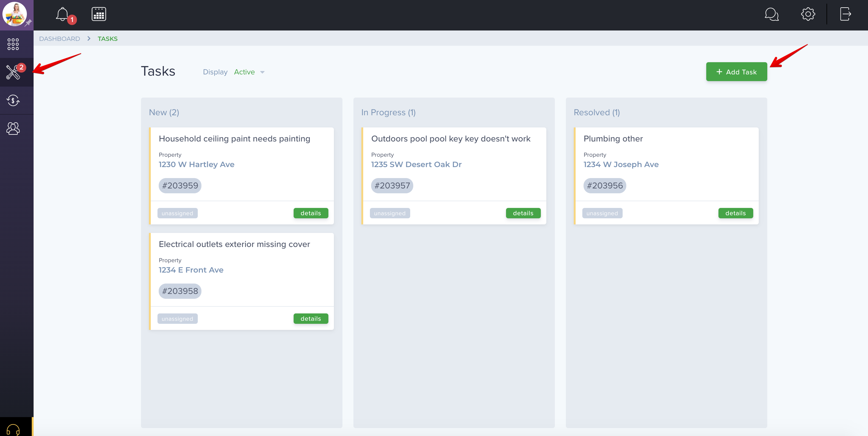Open the settings gear
868x436 pixels.
coord(808,14)
